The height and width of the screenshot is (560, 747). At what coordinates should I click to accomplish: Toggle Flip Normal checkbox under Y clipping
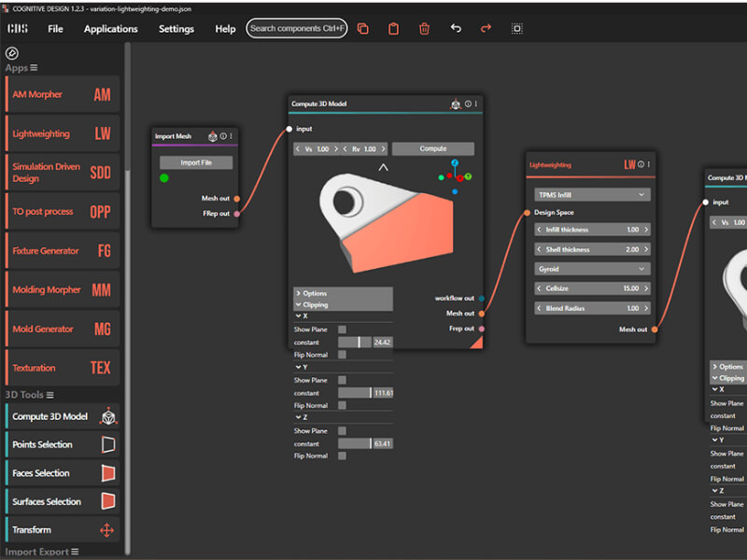tap(343, 405)
